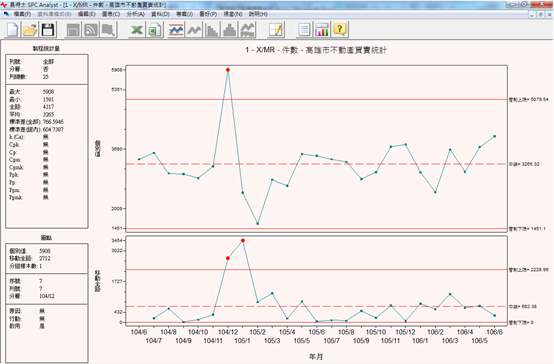Click the chart title 1 - X/MR
This screenshot has height=364, width=554.
pyautogui.click(x=316, y=50)
